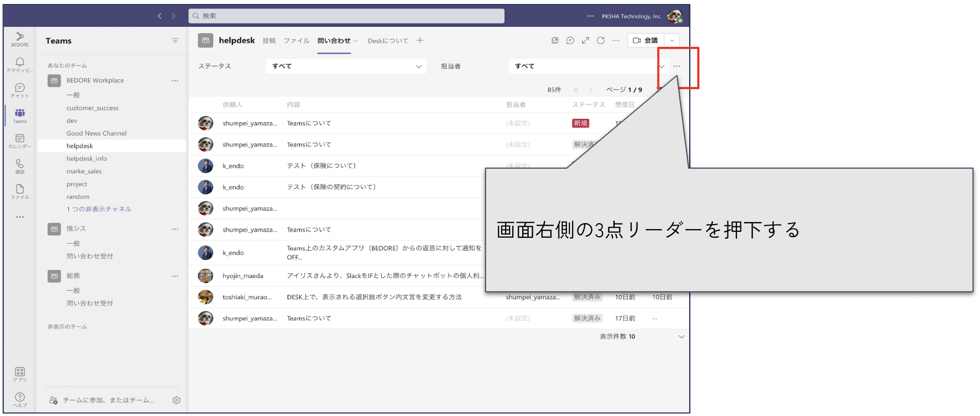Open more options for 情シス team
Image resolution: width=980 pixels, height=416 pixels.
(175, 229)
